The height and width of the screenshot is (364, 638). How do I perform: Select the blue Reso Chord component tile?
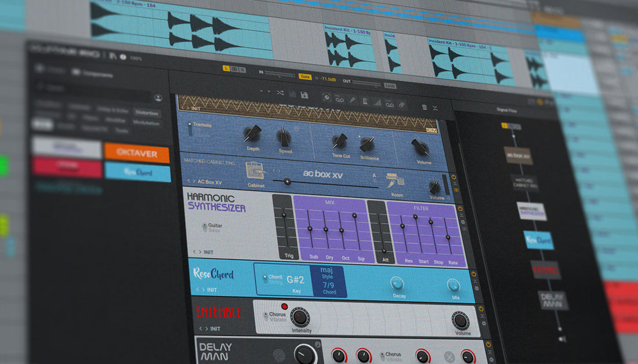[137, 172]
